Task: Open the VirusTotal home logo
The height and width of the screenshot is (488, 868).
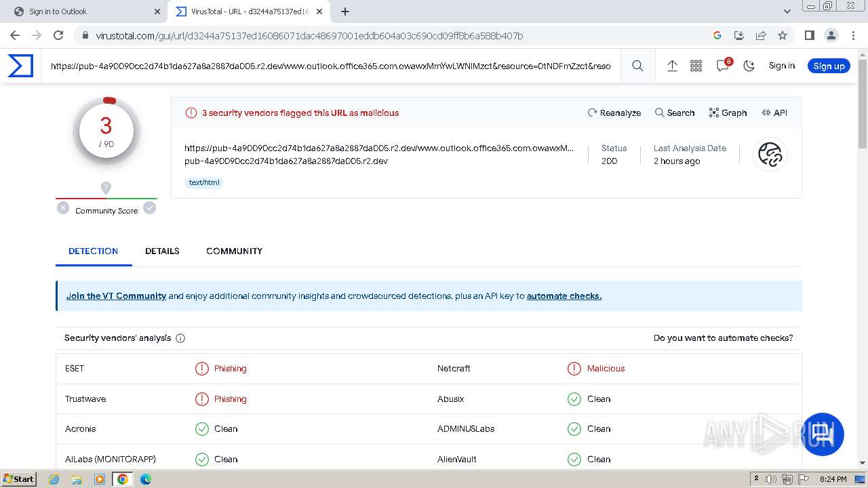Action: (x=20, y=66)
